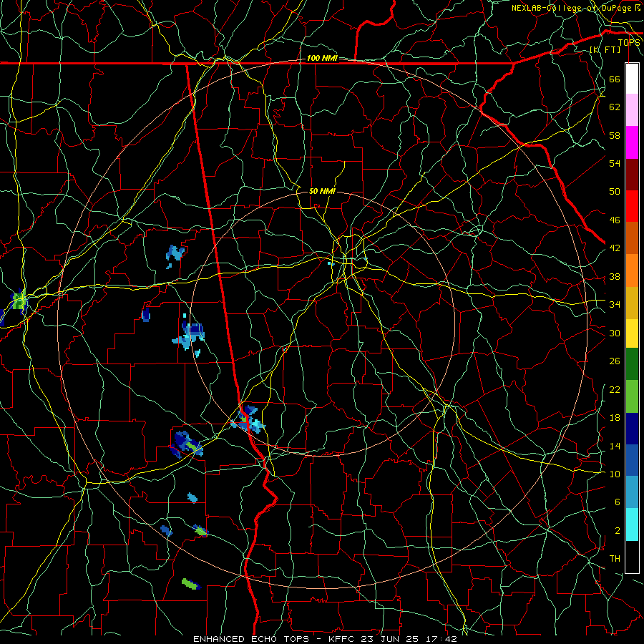The width and height of the screenshot is (644, 644).
Task: Click the legend value "66"
Action: pyautogui.click(x=615, y=79)
